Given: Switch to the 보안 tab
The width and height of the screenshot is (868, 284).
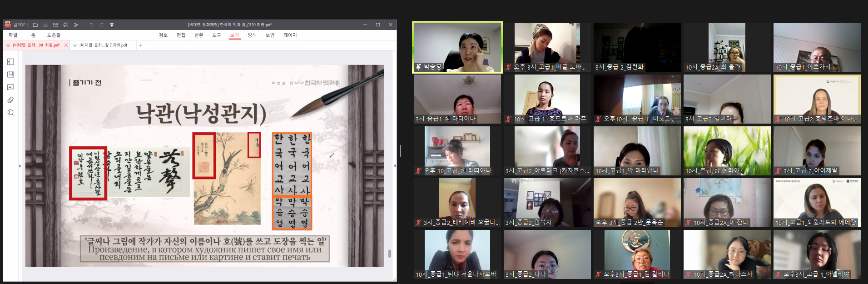Looking at the screenshot, I should pos(270,35).
